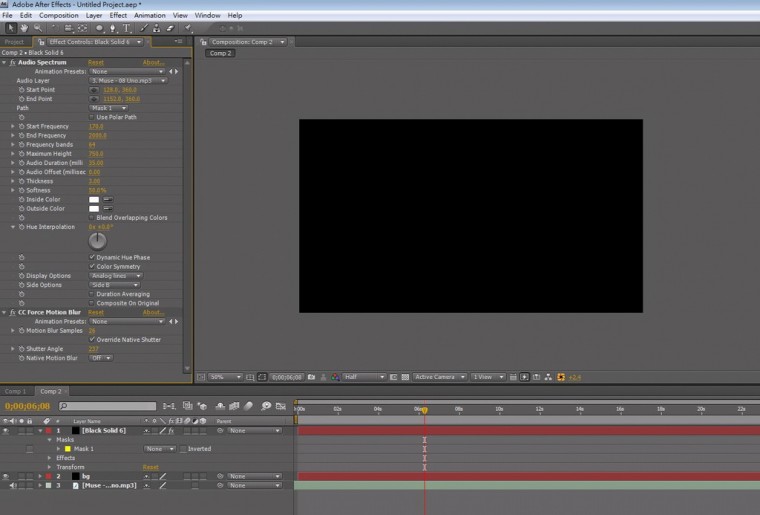Image resolution: width=760 pixels, height=515 pixels.
Task: Uncheck Dynamic Hue Phase
Action: point(92,257)
